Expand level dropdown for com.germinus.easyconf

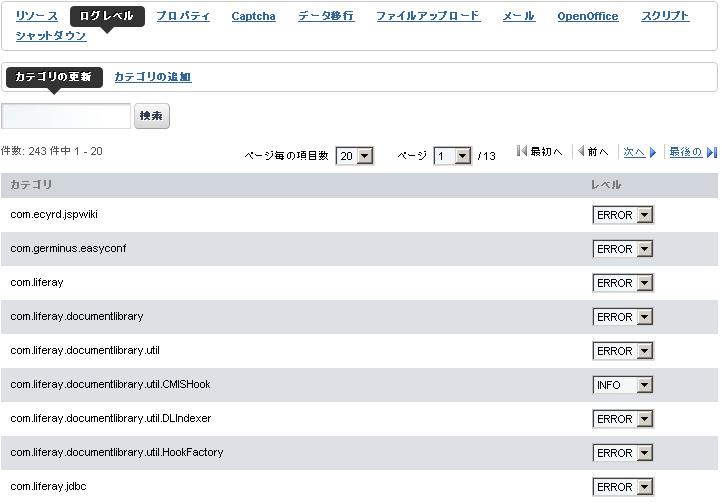point(622,249)
